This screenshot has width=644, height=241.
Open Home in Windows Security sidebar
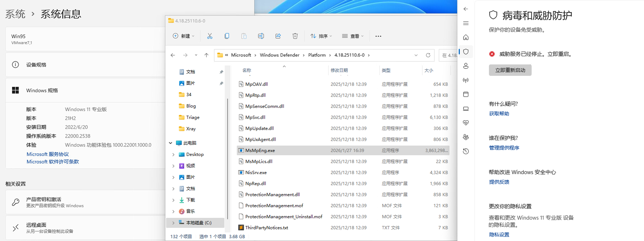pos(466,38)
